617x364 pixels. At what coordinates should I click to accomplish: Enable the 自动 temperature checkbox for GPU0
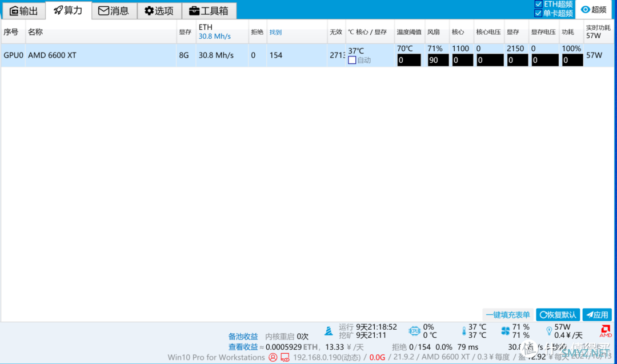click(352, 60)
